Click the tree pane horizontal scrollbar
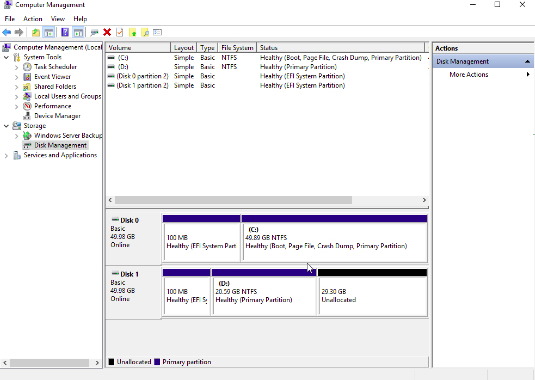 49,363
